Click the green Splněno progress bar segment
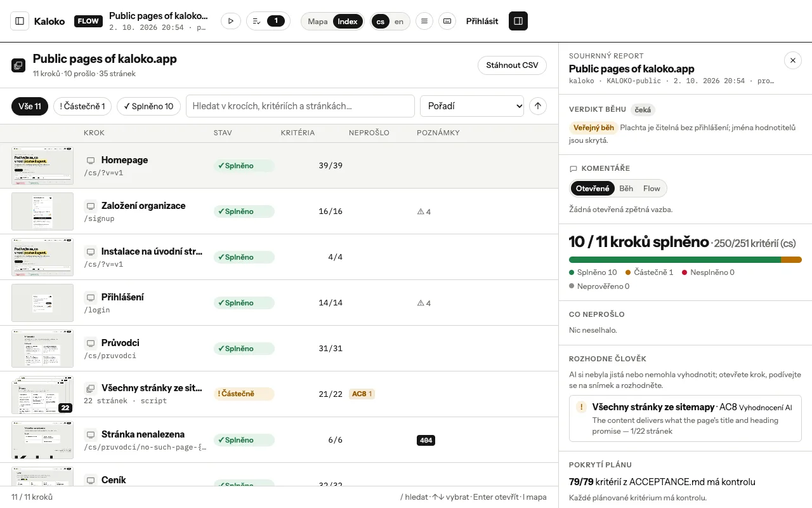This screenshot has width=812, height=508. point(675,259)
